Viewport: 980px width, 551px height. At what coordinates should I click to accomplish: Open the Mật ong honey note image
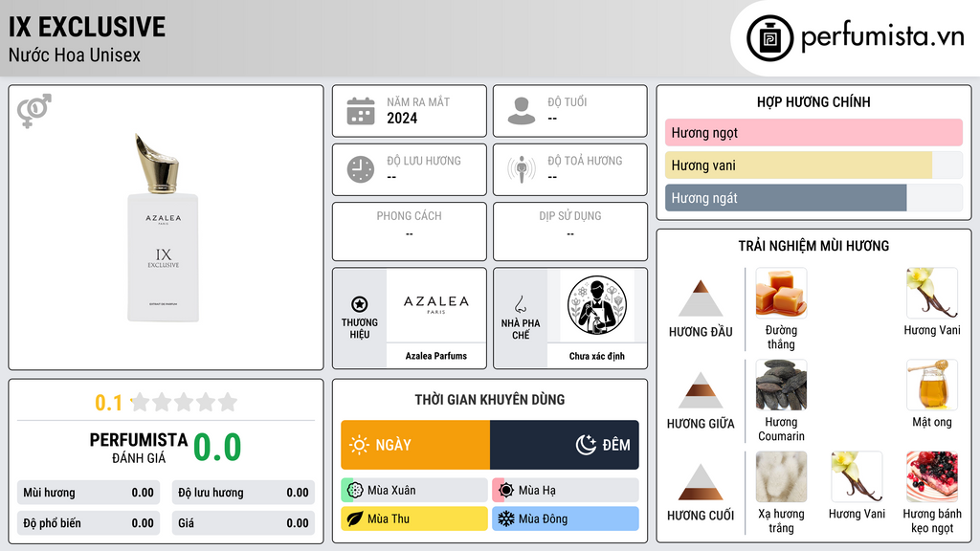pos(932,385)
